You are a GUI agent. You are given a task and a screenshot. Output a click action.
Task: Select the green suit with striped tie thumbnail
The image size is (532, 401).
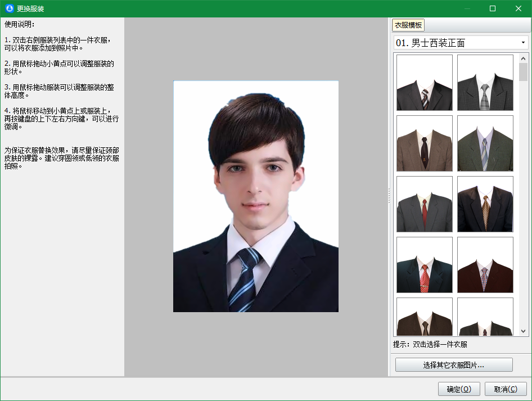[485, 143]
